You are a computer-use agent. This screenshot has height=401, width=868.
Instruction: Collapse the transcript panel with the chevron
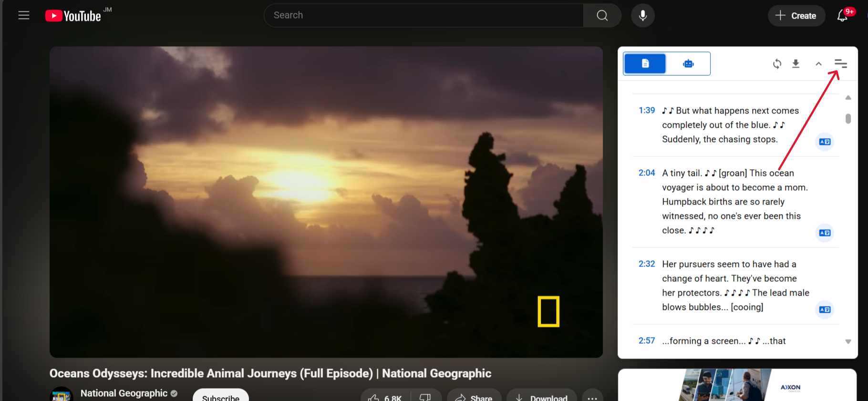click(818, 64)
